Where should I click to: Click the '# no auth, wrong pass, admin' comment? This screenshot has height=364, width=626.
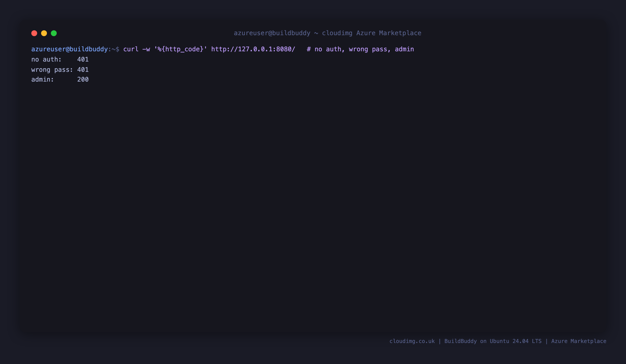[360, 49]
